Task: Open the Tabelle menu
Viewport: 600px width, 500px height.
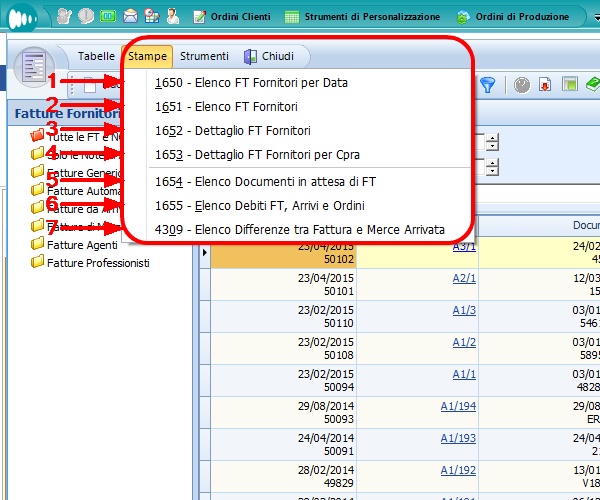Action: 96,56
